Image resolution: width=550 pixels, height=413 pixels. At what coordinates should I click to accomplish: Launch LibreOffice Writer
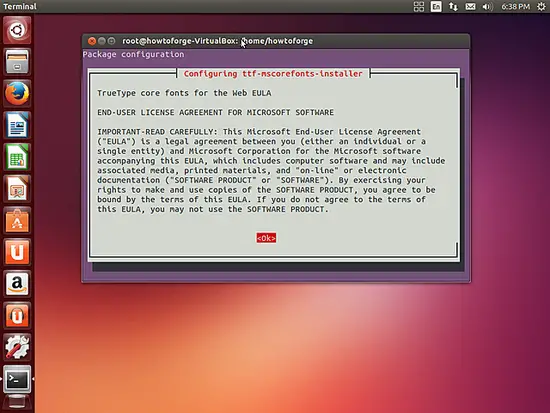(x=17, y=125)
